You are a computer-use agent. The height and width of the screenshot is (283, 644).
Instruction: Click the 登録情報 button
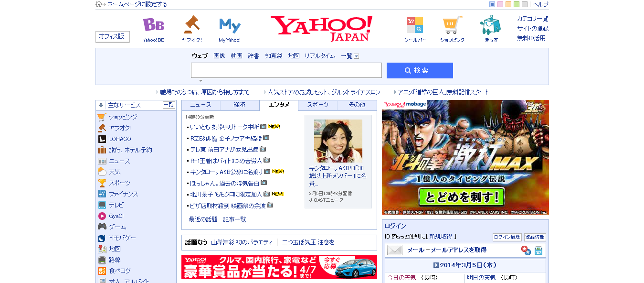tap(535, 237)
